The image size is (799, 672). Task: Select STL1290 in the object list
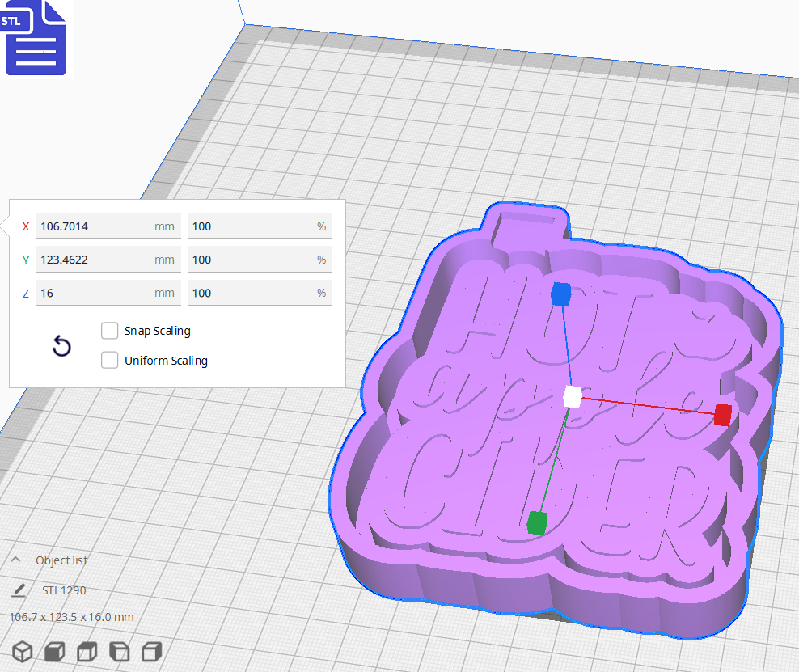(62, 590)
